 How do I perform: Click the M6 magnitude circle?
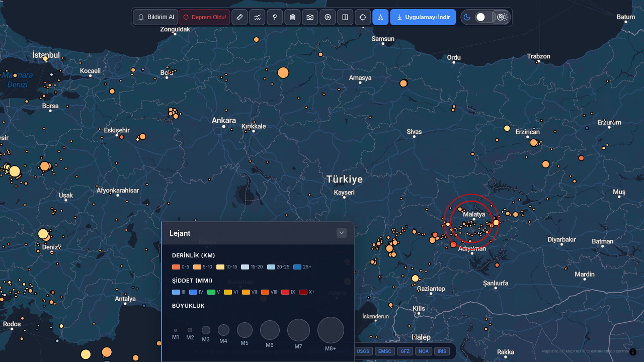[x=270, y=330]
